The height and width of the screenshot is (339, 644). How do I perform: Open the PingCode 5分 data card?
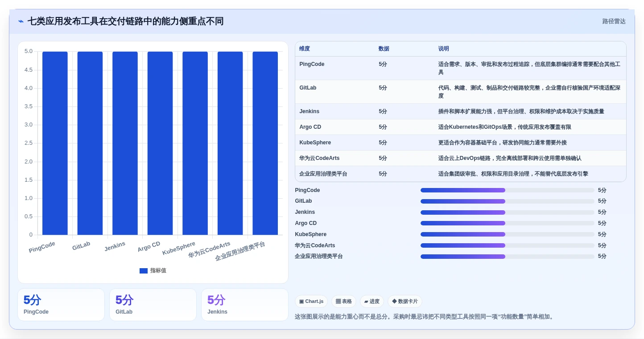tap(61, 305)
